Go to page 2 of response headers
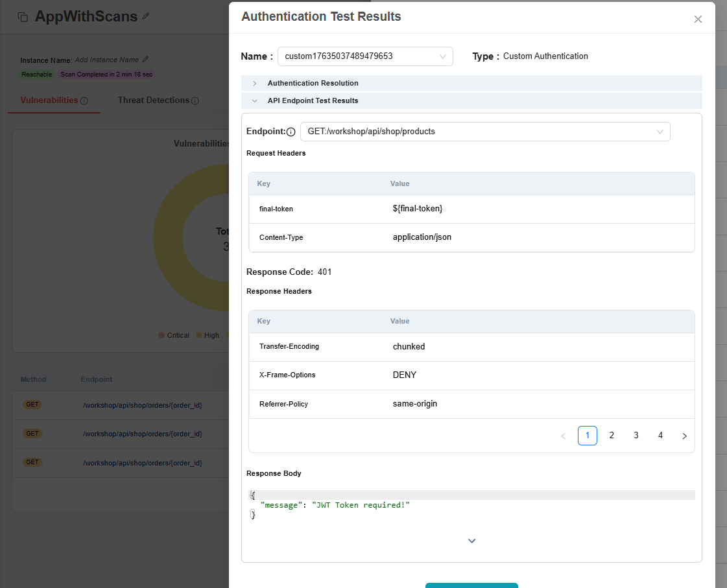The height and width of the screenshot is (588, 727). pos(612,436)
